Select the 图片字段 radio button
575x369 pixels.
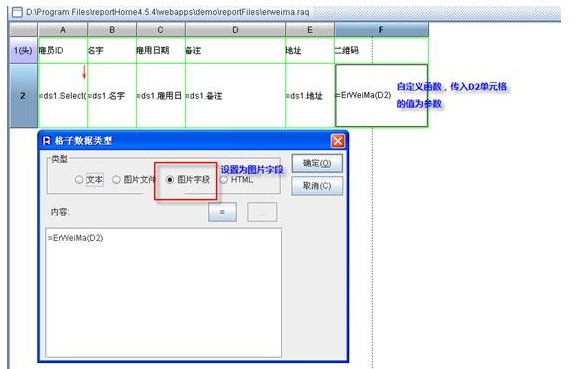pyautogui.click(x=169, y=180)
